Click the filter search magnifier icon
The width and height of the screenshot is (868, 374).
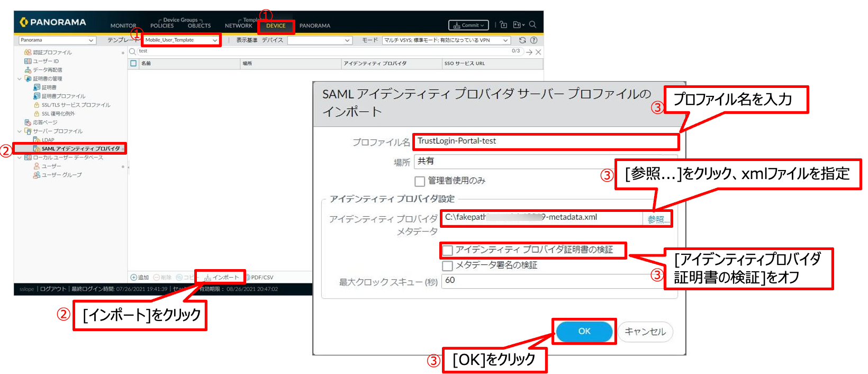click(x=132, y=51)
